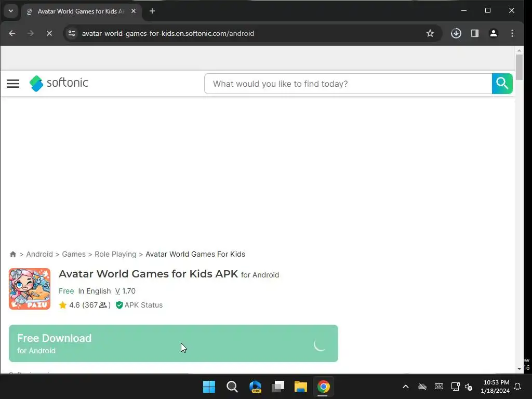Open Chrome downloads icon
Viewport: 532px width, 399px height.
tap(456, 33)
